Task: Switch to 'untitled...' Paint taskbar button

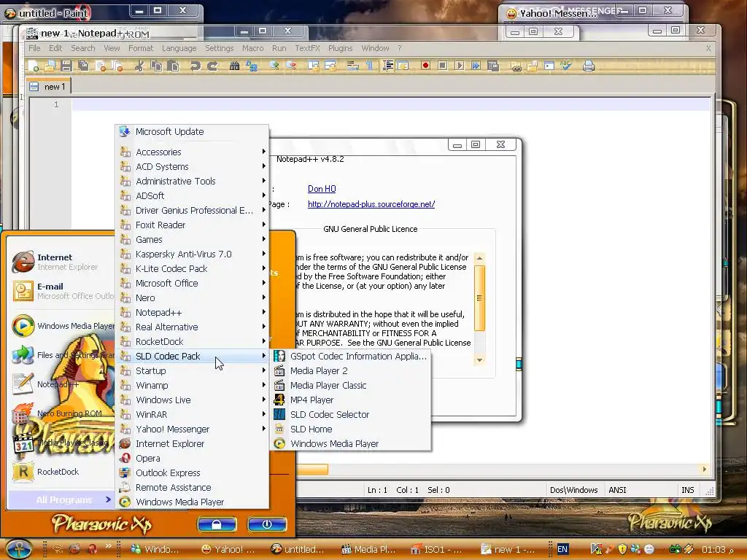Action: click(x=298, y=549)
